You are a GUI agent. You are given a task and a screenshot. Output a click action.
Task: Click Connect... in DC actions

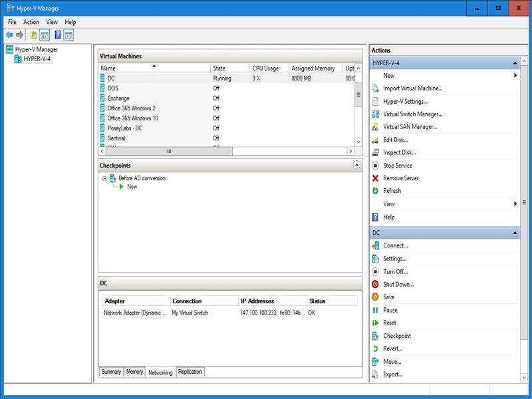396,245
